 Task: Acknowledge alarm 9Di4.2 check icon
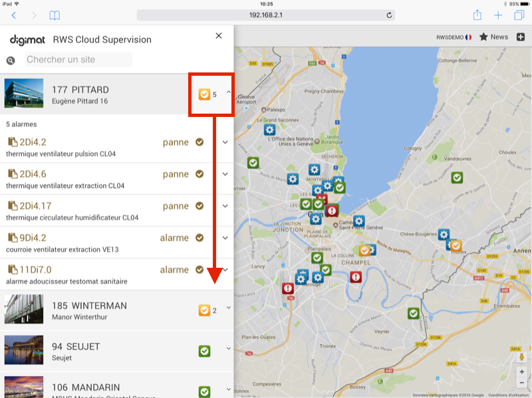point(199,238)
